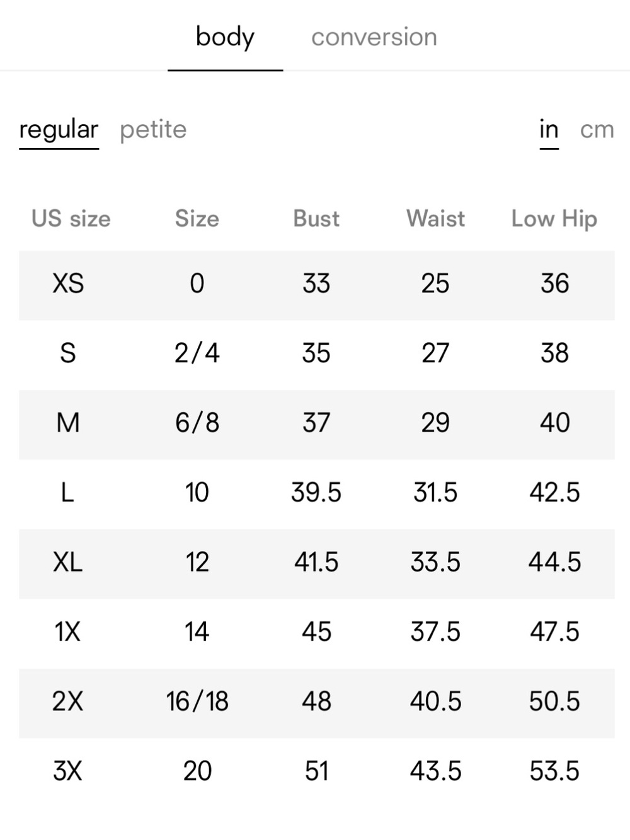The image size is (630, 840).
Task: Click the Size column header
Action: click(197, 219)
